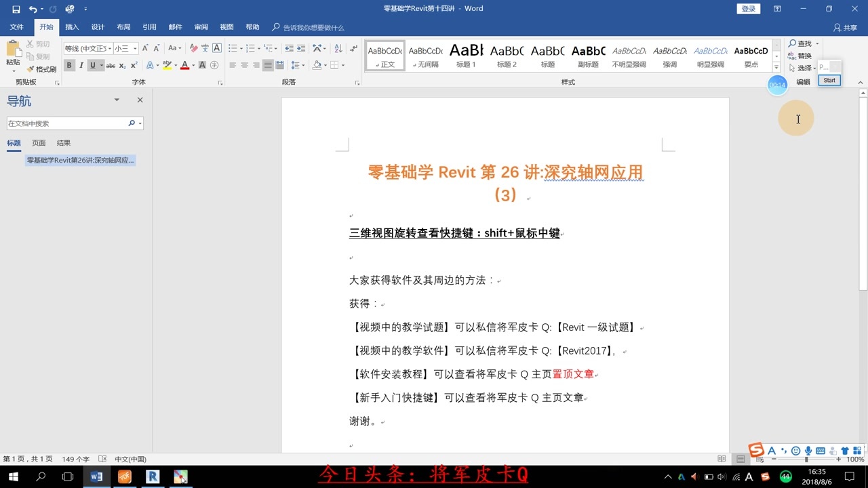Switch to the 插入 tab

72,27
